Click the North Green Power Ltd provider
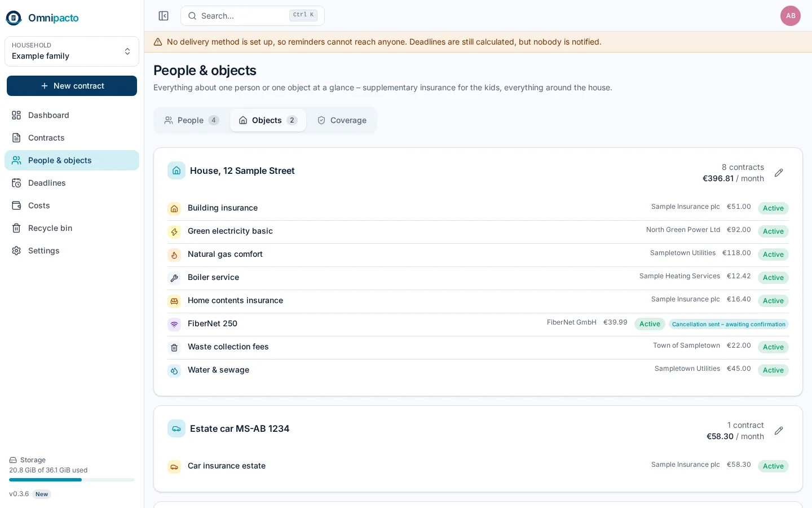812x508 pixels. pos(683,230)
